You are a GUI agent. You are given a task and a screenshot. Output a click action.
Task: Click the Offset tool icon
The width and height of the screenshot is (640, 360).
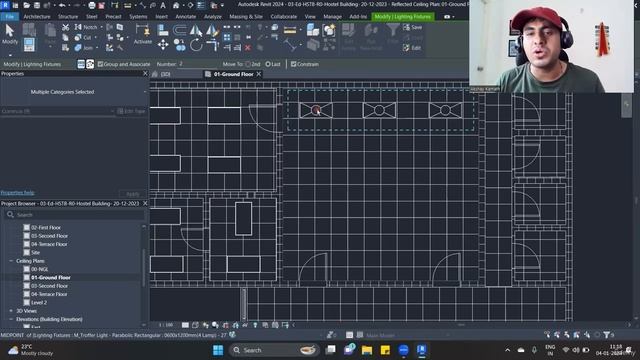click(x=179, y=29)
